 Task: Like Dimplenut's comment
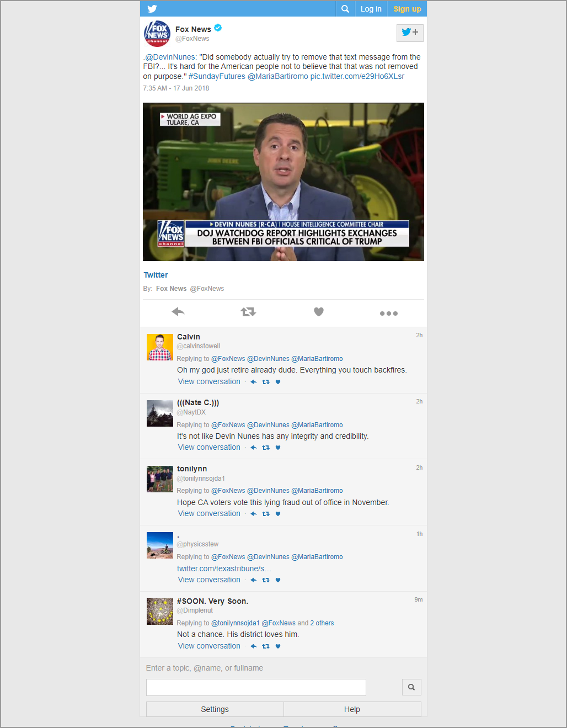click(278, 646)
